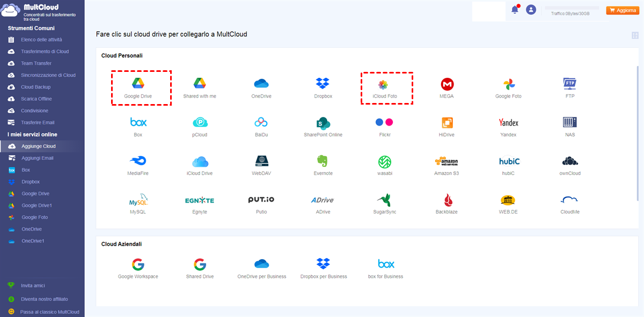Viewport: 644px width, 317px height.
Task: Click Diventa nostro affiliato
Action: click(x=45, y=299)
